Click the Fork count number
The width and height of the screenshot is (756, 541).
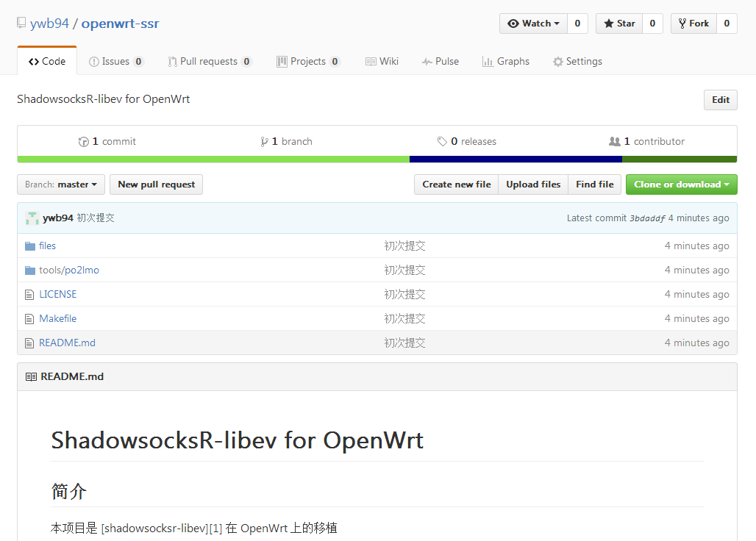point(727,24)
